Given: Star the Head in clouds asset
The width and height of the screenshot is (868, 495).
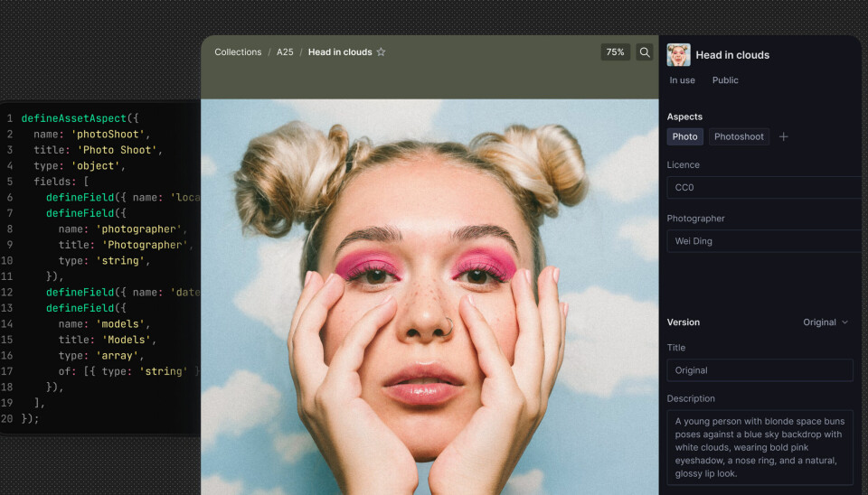Looking at the screenshot, I should coord(381,52).
